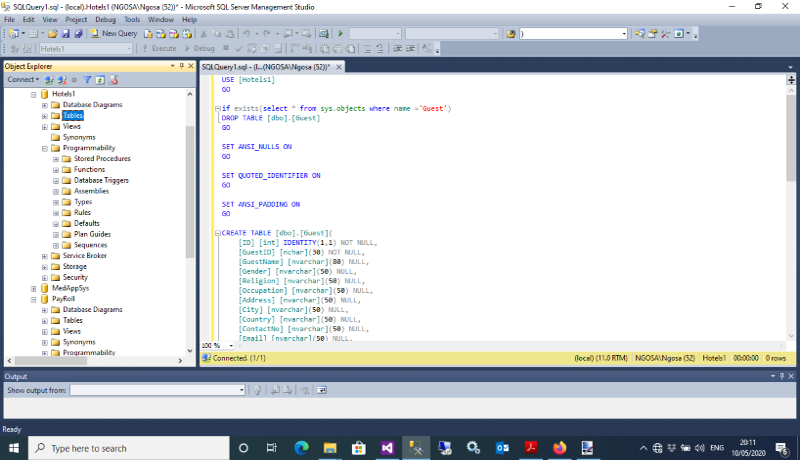Pin the Object Explorer panel
This screenshot has width=800, height=460.
(x=182, y=66)
